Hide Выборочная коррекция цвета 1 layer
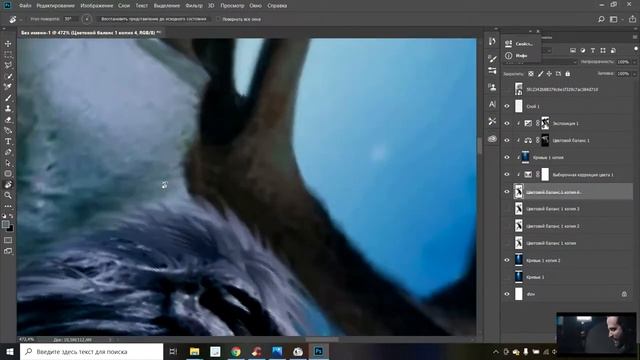 coord(507,175)
